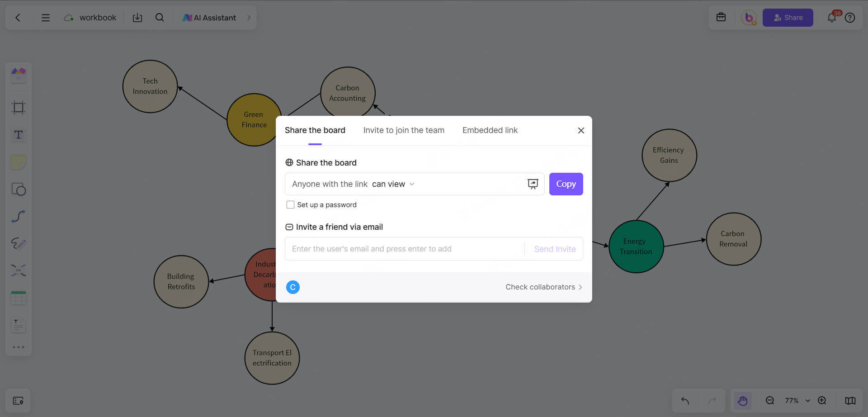The image size is (868, 417).
Task: Click the zoom in magnifier
Action: [x=822, y=401]
